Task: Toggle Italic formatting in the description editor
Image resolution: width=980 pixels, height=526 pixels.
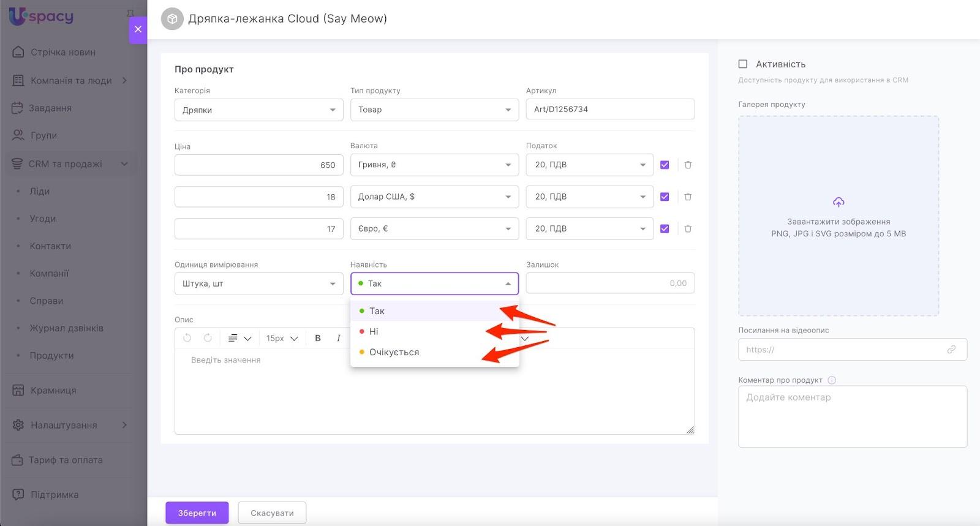Action: [338, 338]
